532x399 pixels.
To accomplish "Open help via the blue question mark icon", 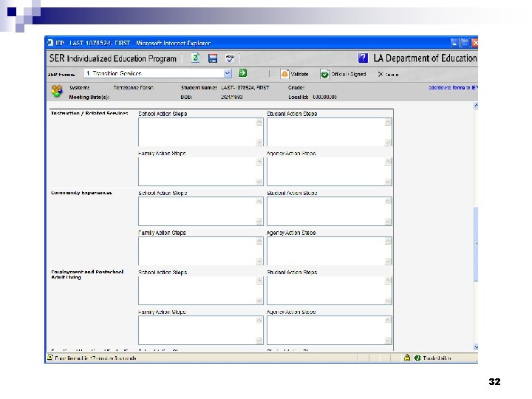I will click(363, 58).
